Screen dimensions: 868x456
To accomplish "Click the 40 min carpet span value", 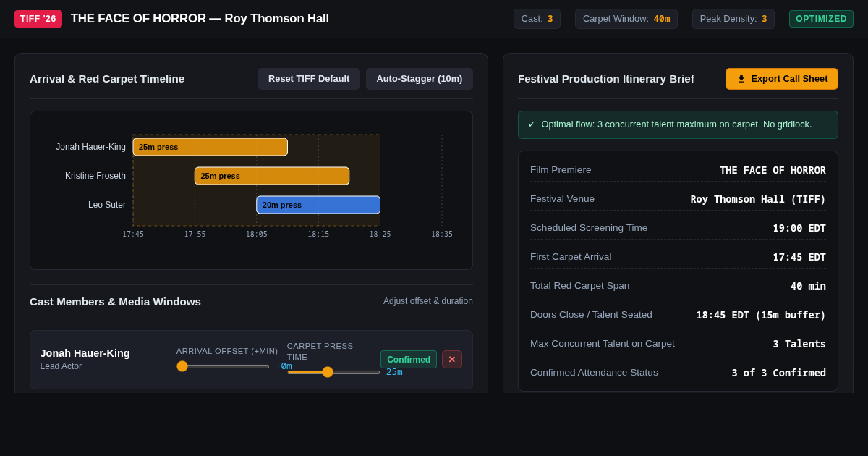I will coord(808,286).
